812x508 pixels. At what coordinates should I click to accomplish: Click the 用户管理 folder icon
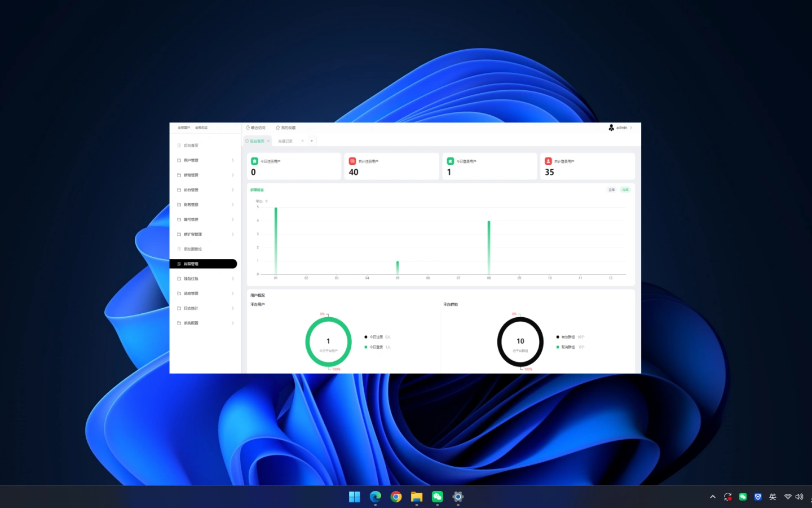click(x=179, y=160)
